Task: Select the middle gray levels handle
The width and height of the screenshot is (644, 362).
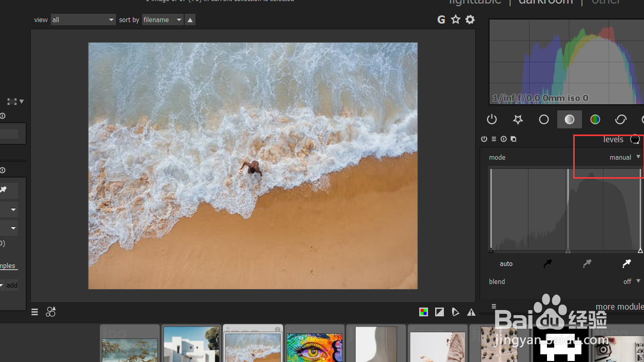Action: pyautogui.click(x=568, y=251)
